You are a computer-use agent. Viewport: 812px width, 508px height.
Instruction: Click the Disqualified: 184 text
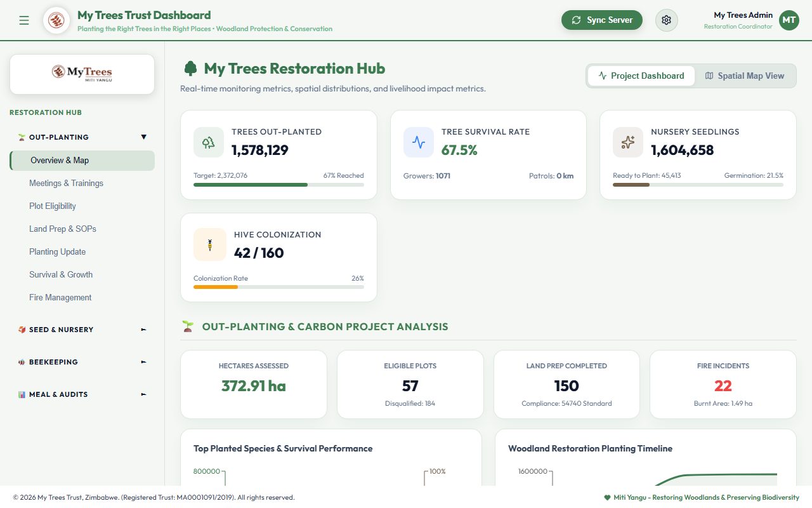pos(410,403)
